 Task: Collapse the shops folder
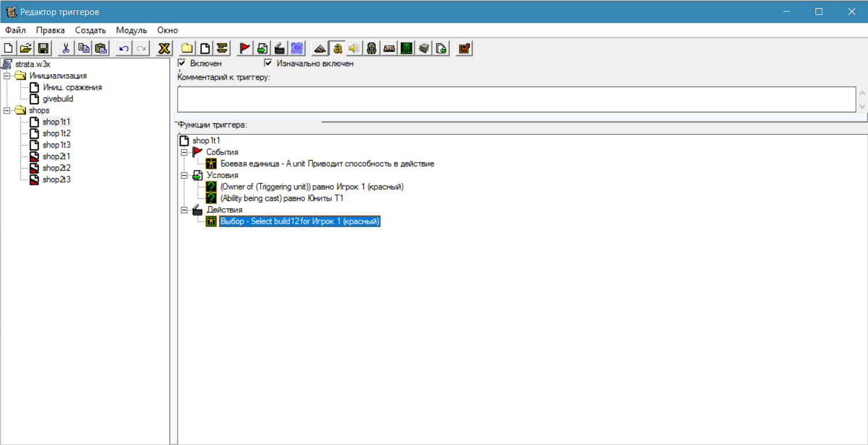[x=7, y=110]
